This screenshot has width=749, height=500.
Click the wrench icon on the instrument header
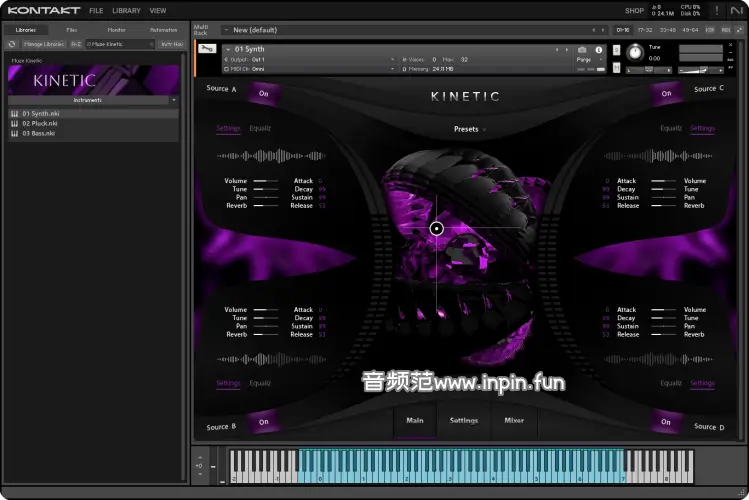[x=206, y=49]
